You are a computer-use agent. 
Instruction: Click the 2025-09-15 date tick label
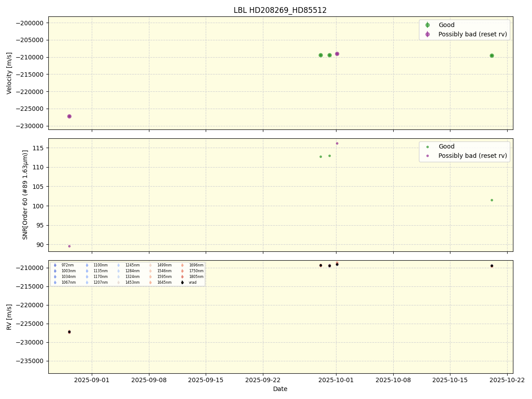(206, 380)
